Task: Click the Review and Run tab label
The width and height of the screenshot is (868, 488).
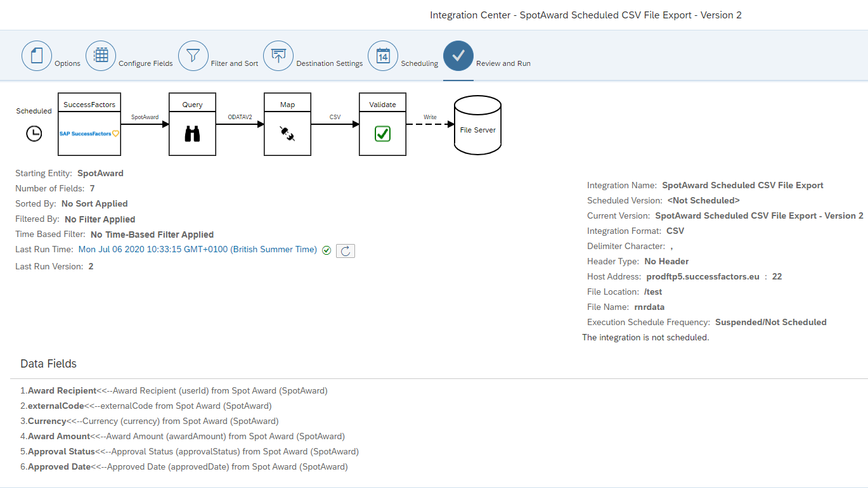Action: [x=503, y=63]
